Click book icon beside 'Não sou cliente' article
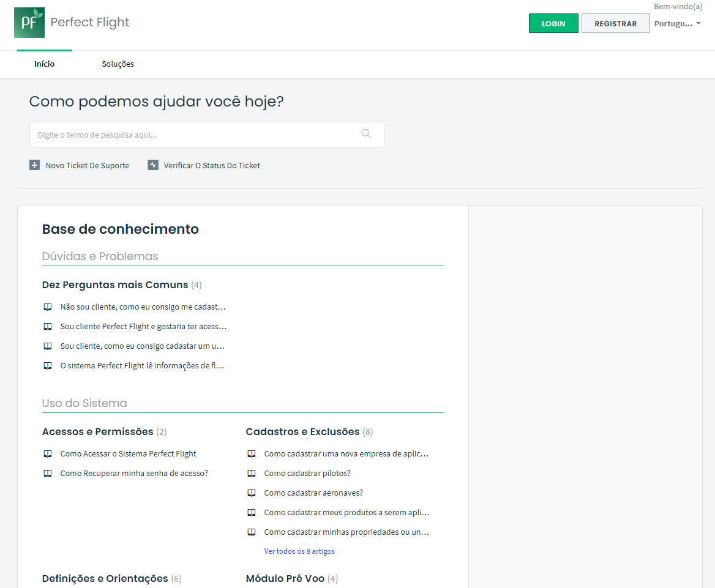 (47, 307)
